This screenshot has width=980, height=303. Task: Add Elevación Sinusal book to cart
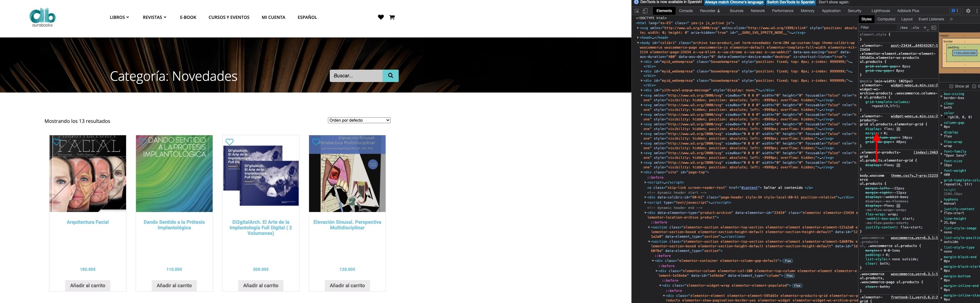click(347, 285)
